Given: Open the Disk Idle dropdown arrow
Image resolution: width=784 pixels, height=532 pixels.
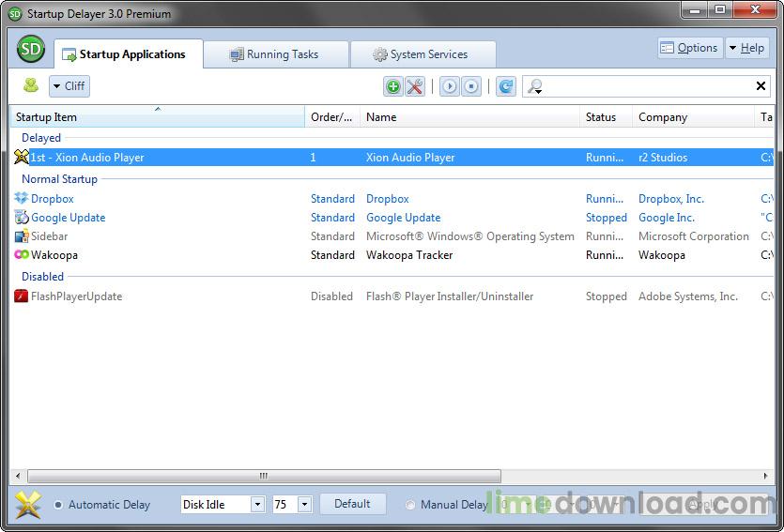Looking at the screenshot, I should click(257, 504).
